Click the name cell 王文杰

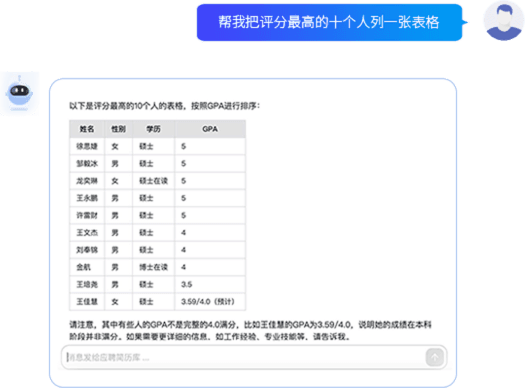[x=87, y=233]
